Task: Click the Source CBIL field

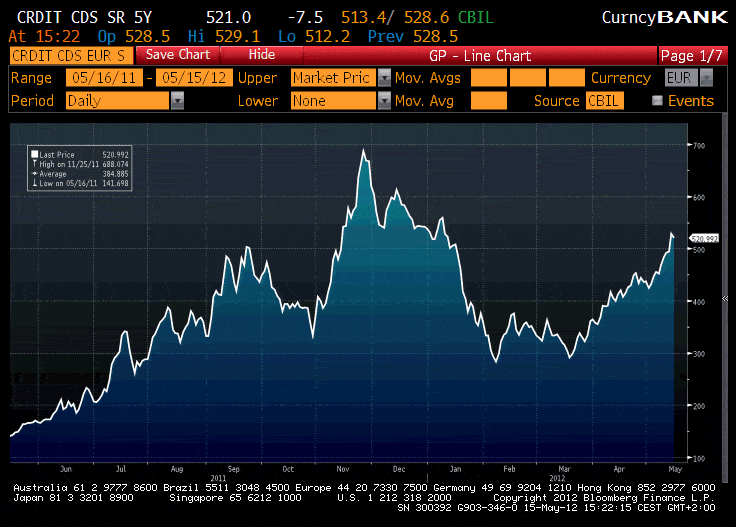Action: pyautogui.click(x=604, y=100)
